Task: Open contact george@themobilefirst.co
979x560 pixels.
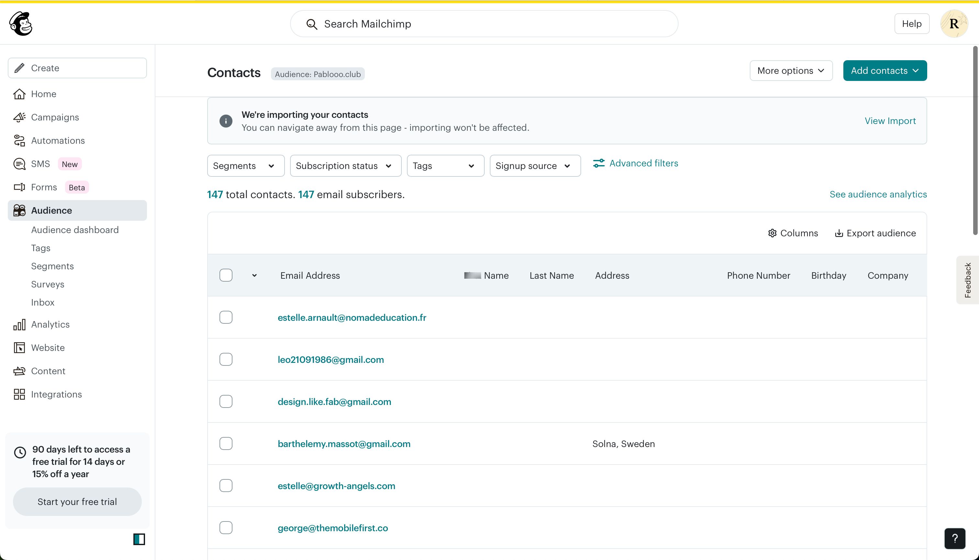Action: [x=333, y=528]
